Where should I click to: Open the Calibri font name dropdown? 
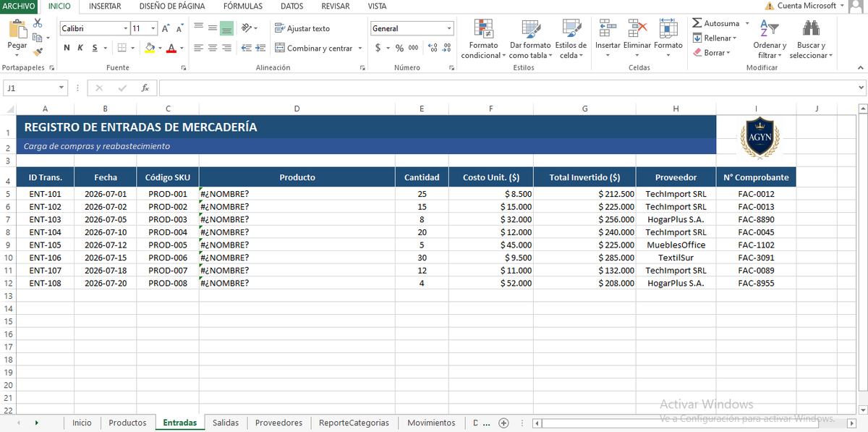tap(124, 28)
